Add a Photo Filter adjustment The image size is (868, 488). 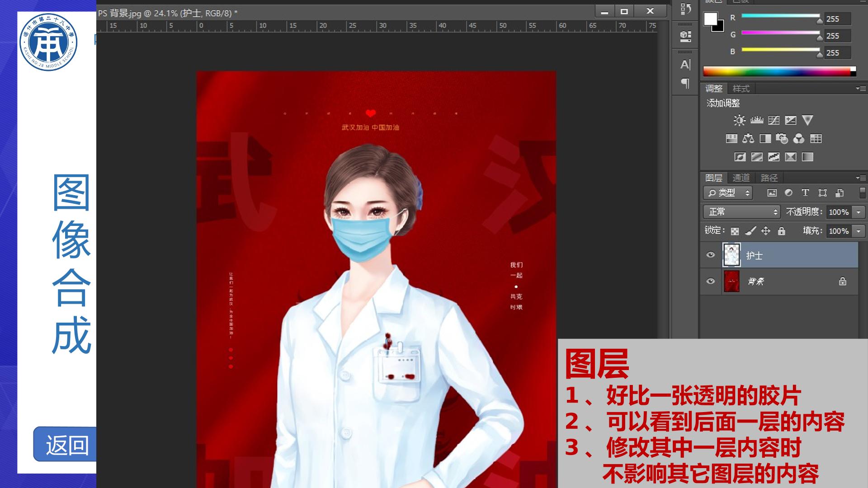click(x=782, y=139)
